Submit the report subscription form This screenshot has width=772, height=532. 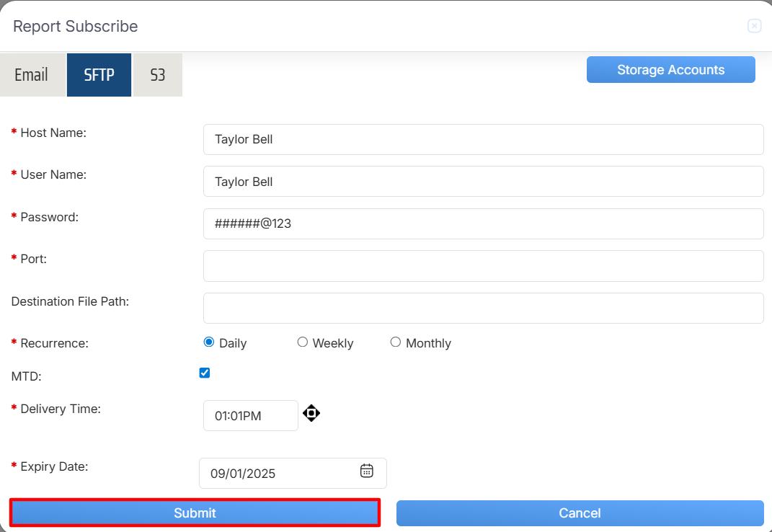tap(195, 513)
